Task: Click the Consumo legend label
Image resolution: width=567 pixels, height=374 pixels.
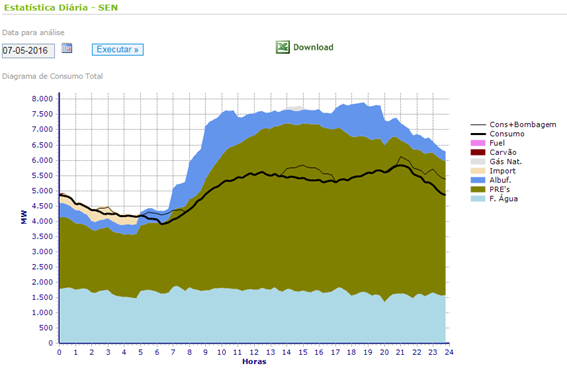Action: click(x=507, y=134)
